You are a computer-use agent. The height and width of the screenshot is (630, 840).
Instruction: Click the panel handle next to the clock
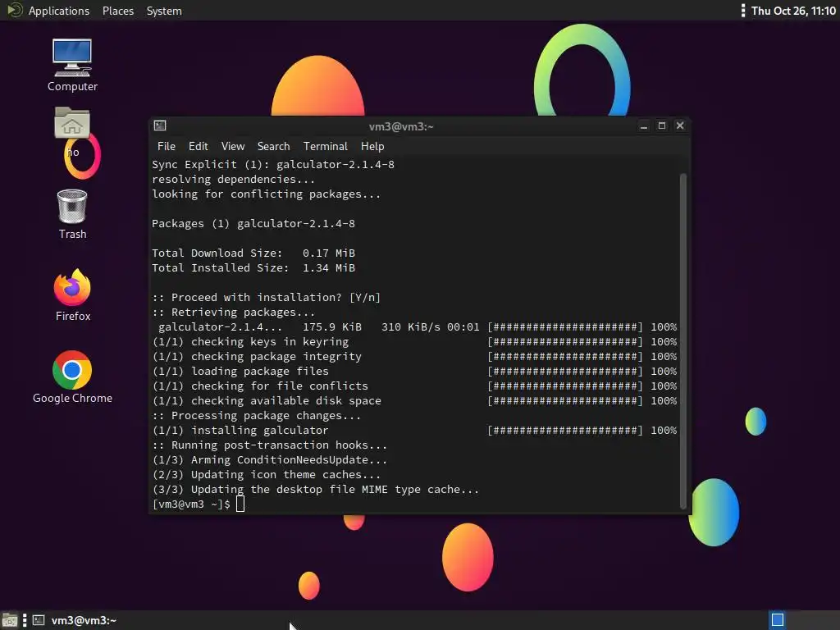[743, 11]
